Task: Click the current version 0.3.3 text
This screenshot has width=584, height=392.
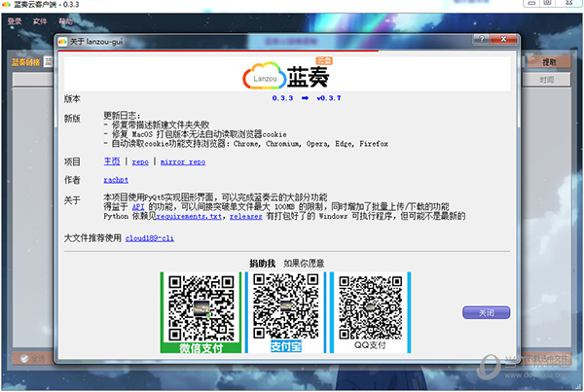Action: [282, 98]
